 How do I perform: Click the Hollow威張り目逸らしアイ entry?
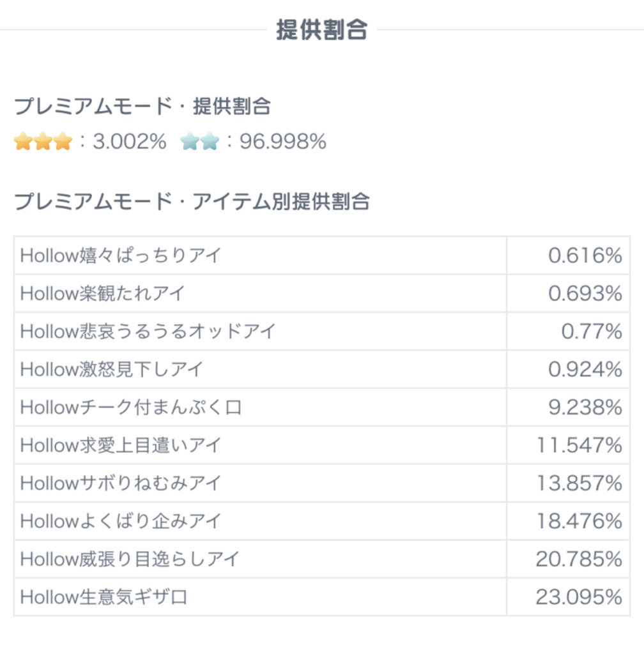[x=129, y=559]
